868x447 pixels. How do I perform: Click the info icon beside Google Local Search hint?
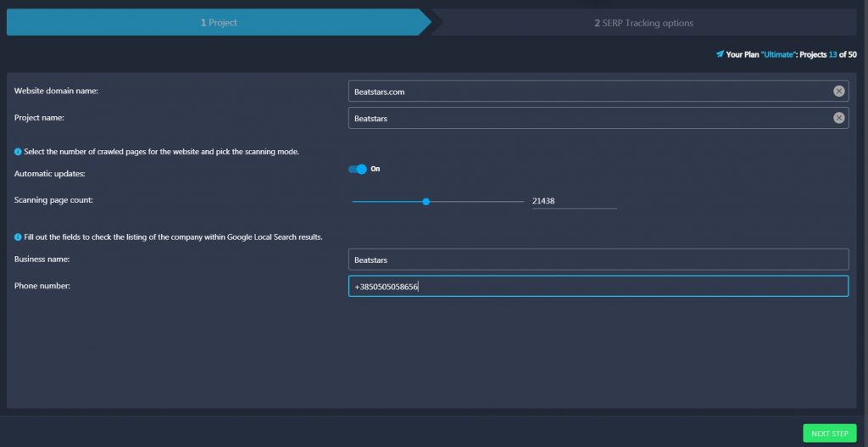point(18,237)
